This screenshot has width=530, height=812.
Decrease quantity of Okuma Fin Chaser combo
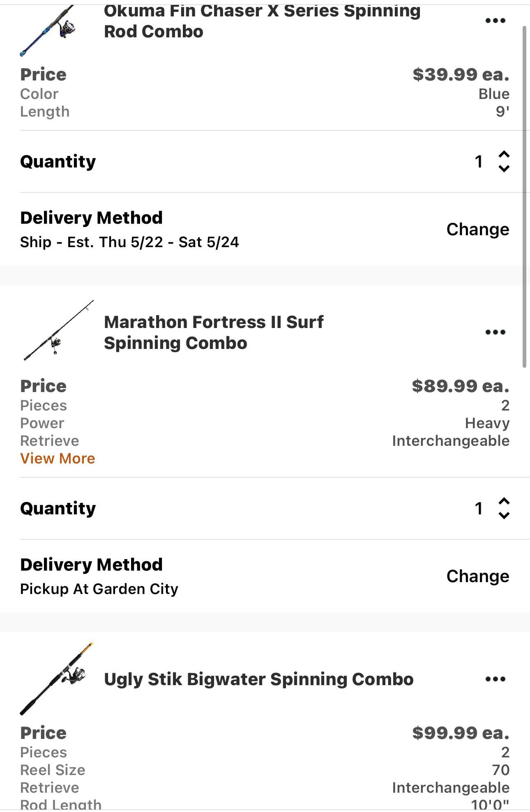(x=504, y=168)
